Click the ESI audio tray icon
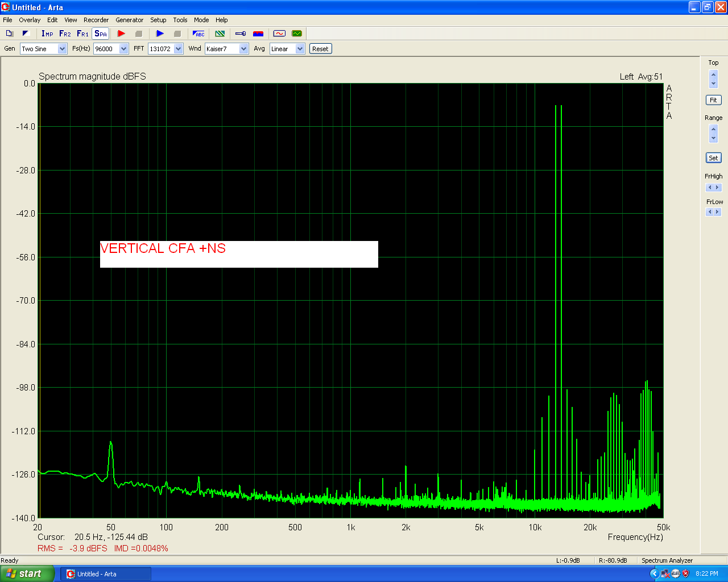Image resolution: width=728 pixels, height=582 pixels. coord(676,574)
